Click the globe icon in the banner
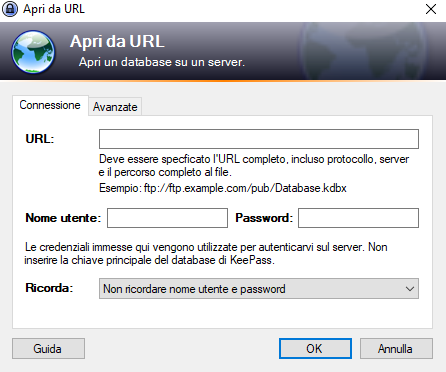Viewport: 446px width, 372px height. (33, 52)
